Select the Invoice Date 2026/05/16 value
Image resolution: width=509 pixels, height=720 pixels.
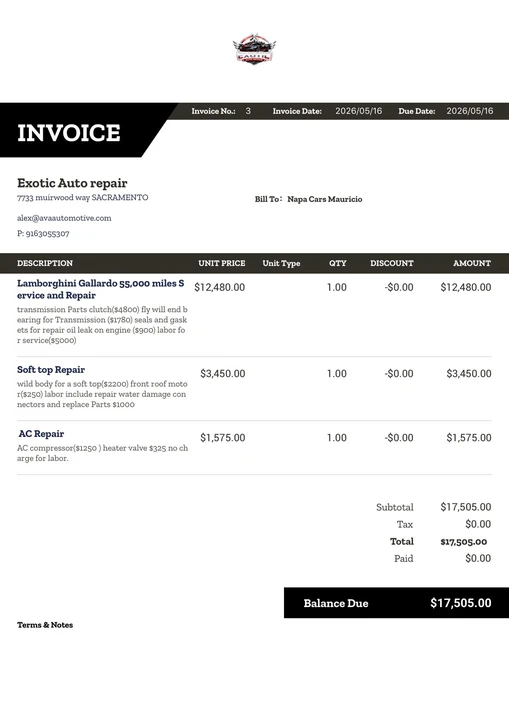click(358, 111)
